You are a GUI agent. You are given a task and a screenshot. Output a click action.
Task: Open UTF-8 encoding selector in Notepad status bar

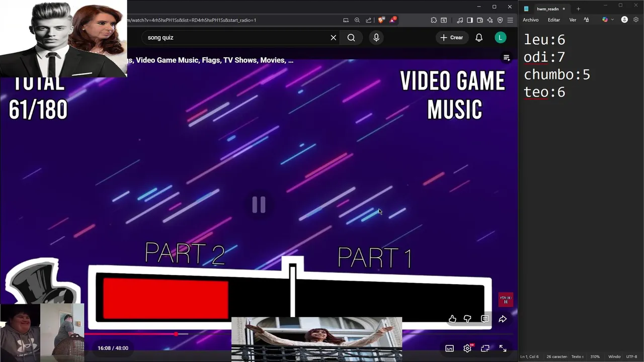coord(631,356)
